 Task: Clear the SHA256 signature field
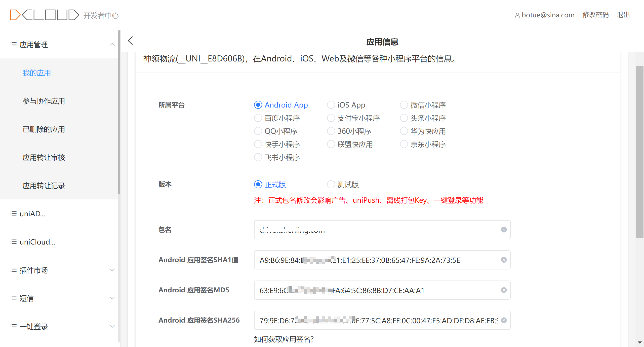coord(504,320)
